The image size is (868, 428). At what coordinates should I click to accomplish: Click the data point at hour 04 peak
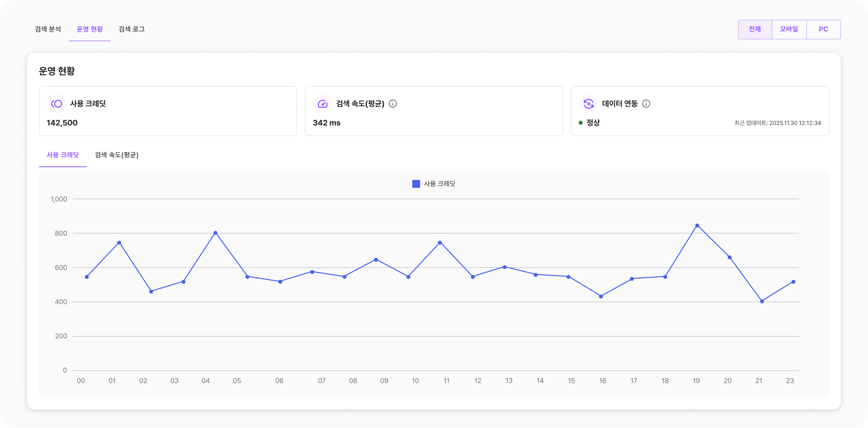[x=215, y=233]
